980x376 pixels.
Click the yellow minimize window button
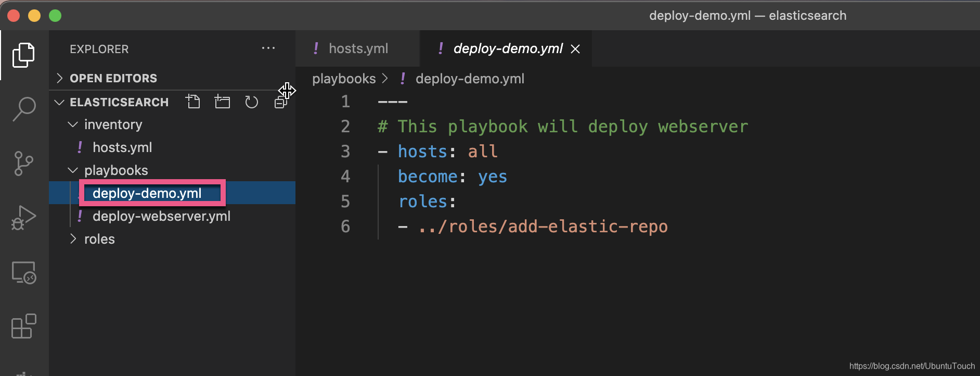click(x=34, y=16)
